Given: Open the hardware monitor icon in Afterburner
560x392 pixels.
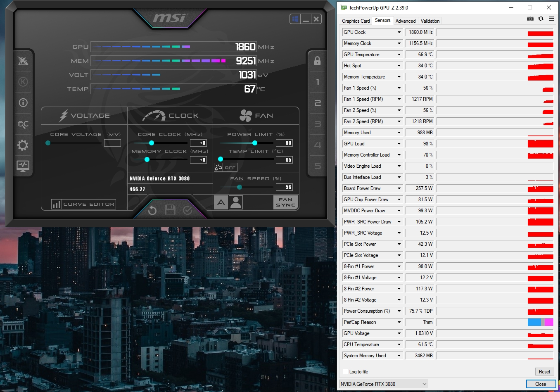Looking at the screenshot, I should pos(23,166).
